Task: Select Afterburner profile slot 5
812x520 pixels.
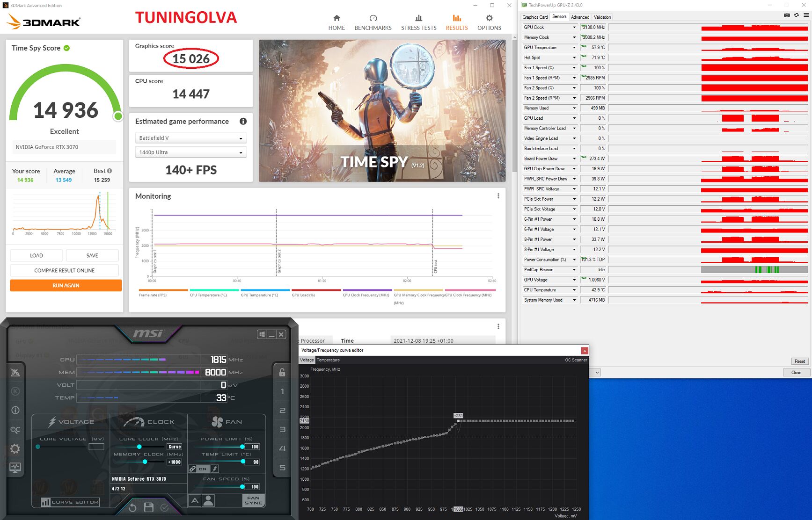Action: coord(282,467)
